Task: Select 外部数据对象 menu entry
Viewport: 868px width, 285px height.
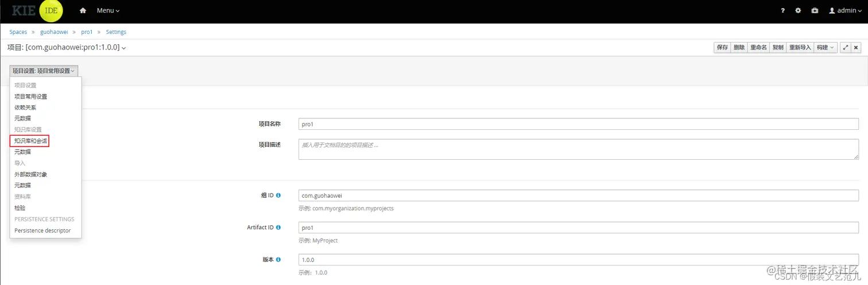Action: [30, 174]
